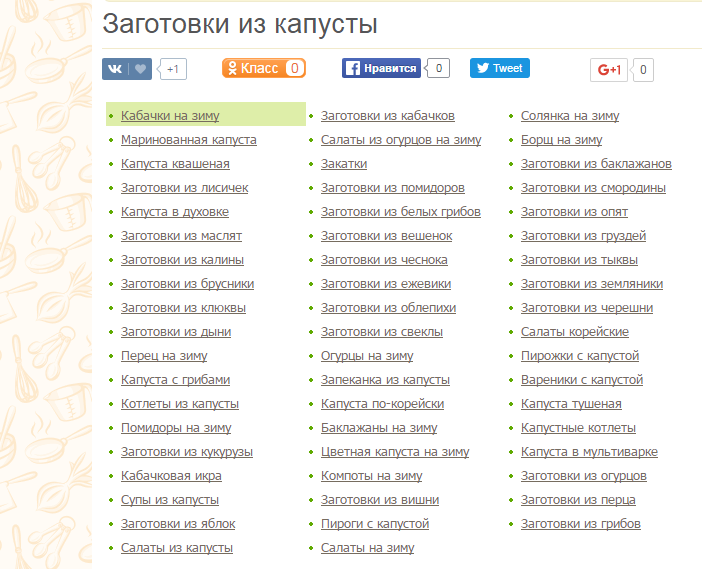
Task: Open Заготовки из кабачков link
Action: [x=387, y=116]
